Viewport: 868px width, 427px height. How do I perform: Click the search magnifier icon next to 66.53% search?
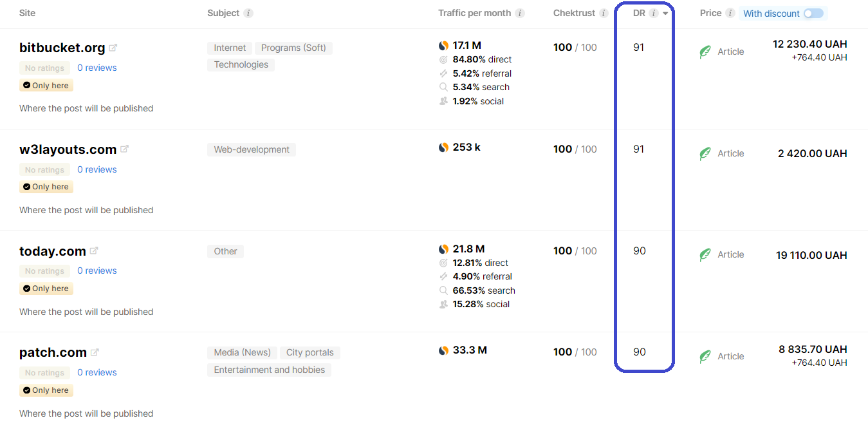tap(443, 290)
